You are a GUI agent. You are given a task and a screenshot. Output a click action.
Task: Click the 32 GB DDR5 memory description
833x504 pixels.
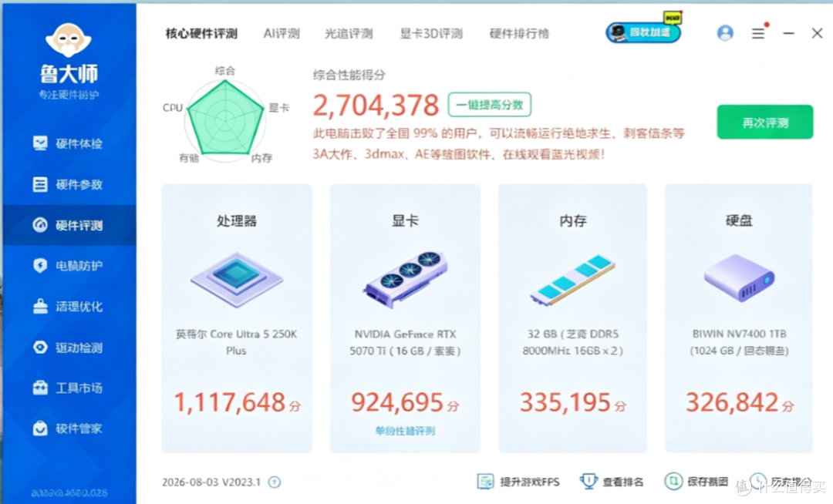tap(572, 342)
